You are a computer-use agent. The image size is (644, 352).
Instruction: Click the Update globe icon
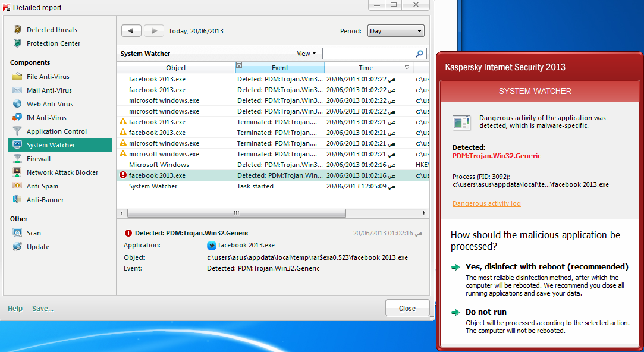17,246
